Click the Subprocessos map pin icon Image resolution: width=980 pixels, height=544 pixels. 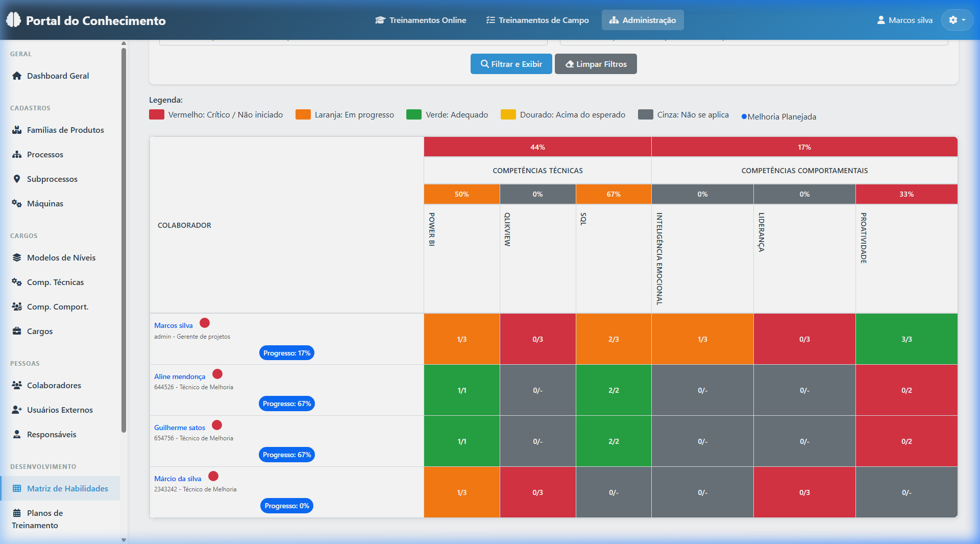(17, 179)
